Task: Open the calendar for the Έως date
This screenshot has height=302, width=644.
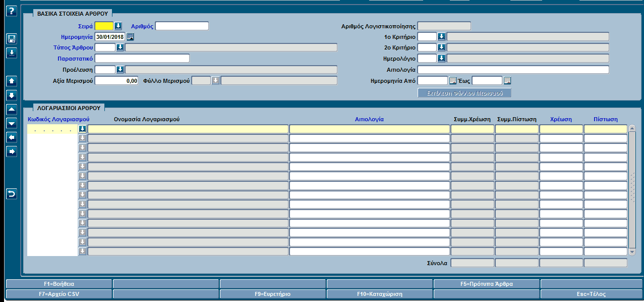Action: (x=507, y=80)
